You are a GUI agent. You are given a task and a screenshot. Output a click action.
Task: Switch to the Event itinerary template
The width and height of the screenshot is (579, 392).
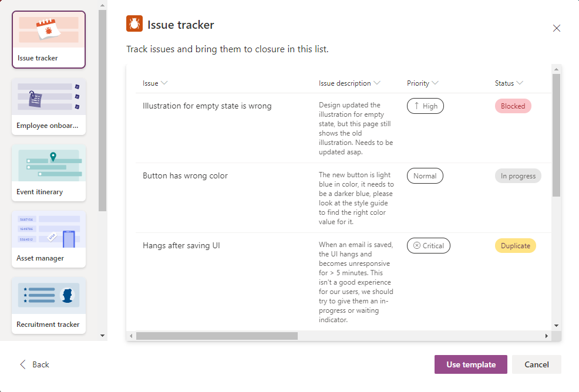point(48,173)
